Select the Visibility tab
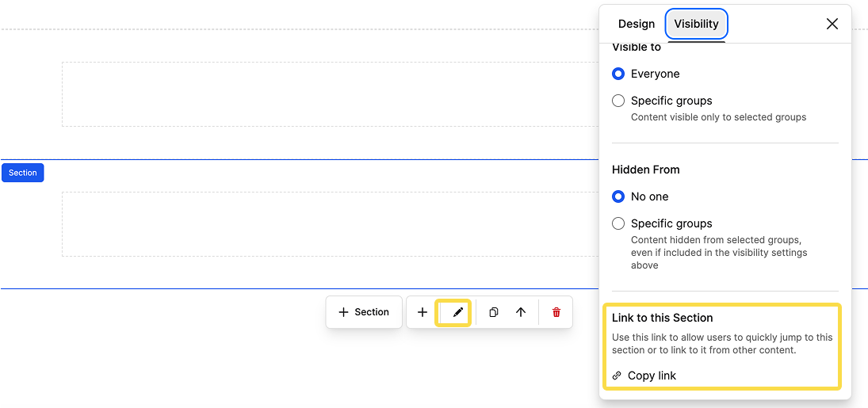The height and width of the screenshot is (408, 868). coord(696,24)
